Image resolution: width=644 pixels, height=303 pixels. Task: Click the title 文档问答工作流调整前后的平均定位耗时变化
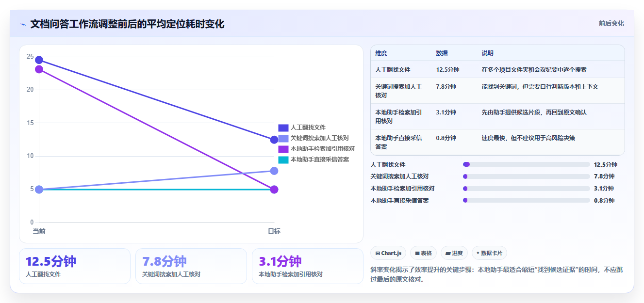127,24
